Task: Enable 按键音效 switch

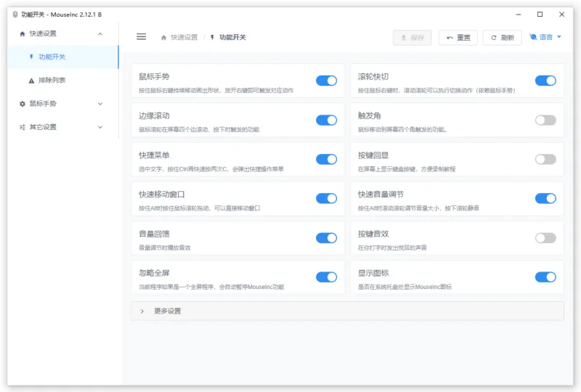Action: tap(545, 238)
